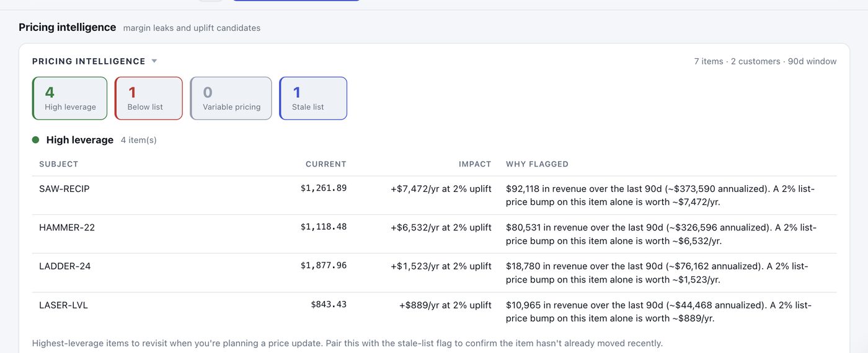This screenshot has height=353, width=868.
Task: Click the $80,531 revenue explanation text
Action: coord(661,234)
